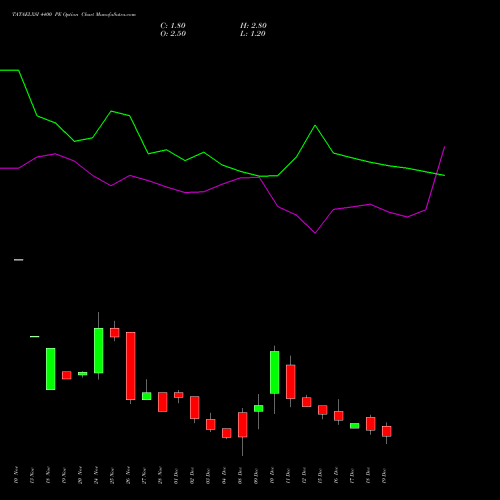Select the 19 Dec date label
The image size is (500, 500).
click(384, 475)
